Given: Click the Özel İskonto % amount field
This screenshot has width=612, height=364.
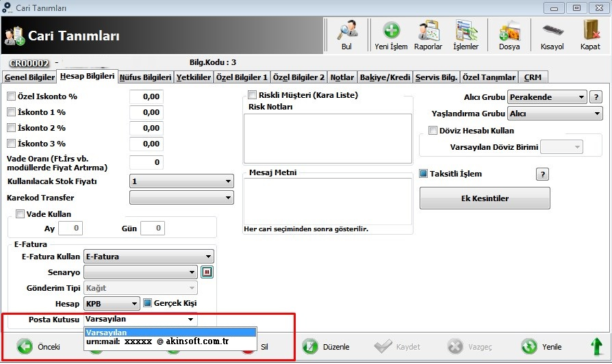Looking at the screenshot, I should click(146, 96).
